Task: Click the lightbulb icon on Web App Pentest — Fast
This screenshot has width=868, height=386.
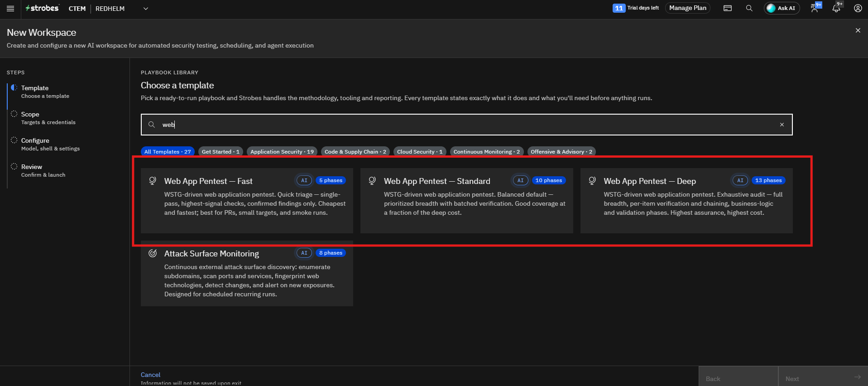Action: tap(153, 181)
